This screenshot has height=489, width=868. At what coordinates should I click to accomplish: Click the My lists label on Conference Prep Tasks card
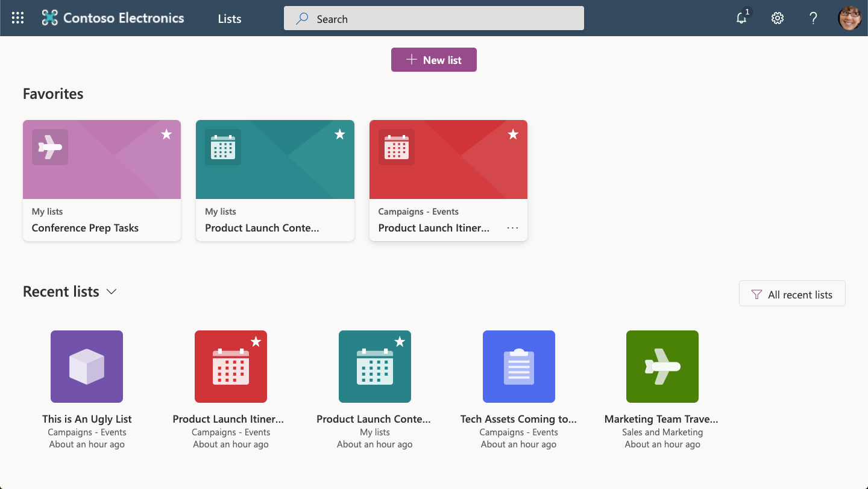[47, 212]
